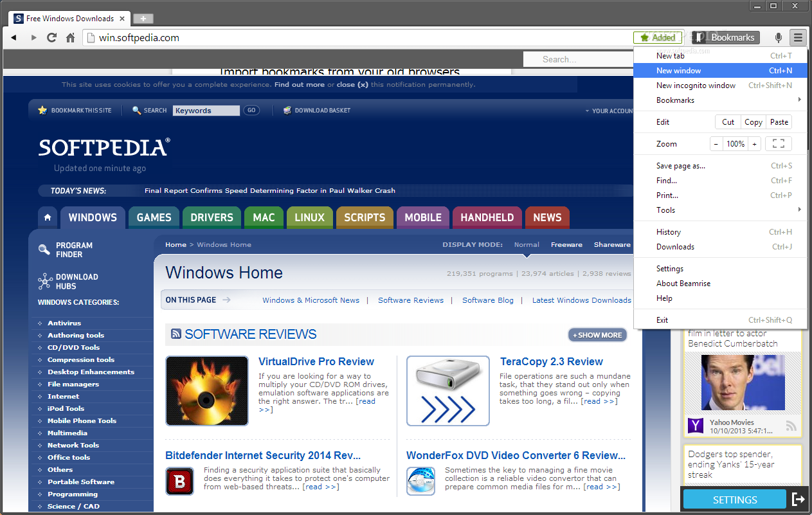Click the Software Reviews RSS icon
Viewport: 812px width, 515px height.
pyautogui.click(x=176, y=334)
